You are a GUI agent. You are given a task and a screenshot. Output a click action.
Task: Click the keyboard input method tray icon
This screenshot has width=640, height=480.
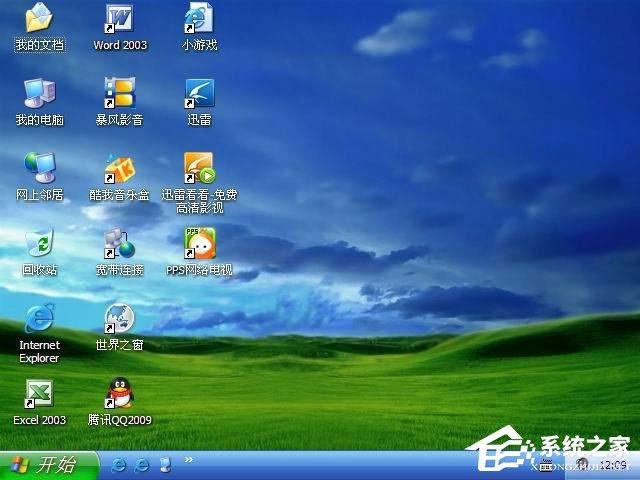[x=545, y=465]
